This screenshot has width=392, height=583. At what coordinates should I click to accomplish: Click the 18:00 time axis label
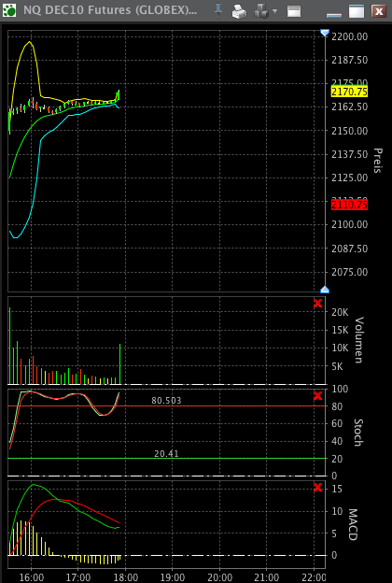[126, 577]
